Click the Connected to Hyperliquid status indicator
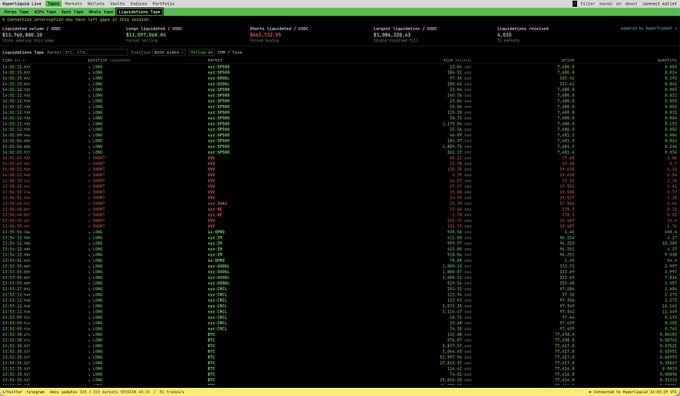Screen dimensions: 680x396 pos(633,392)
